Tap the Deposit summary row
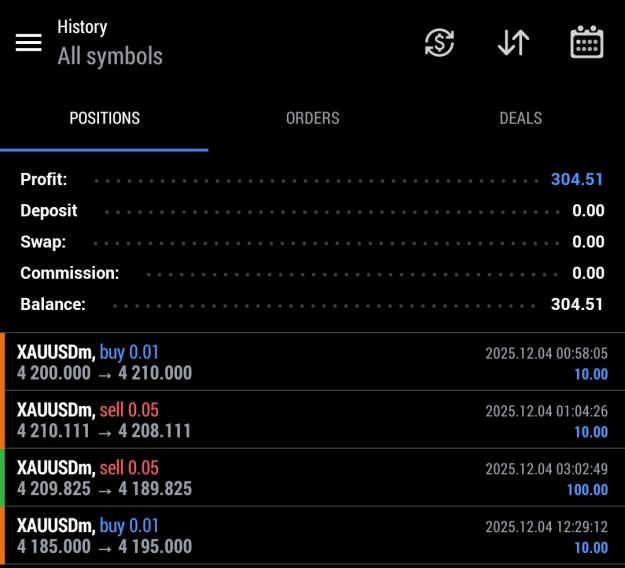Image resolution: width=625 pixels, height=568 pixels. tap(312, 211)
